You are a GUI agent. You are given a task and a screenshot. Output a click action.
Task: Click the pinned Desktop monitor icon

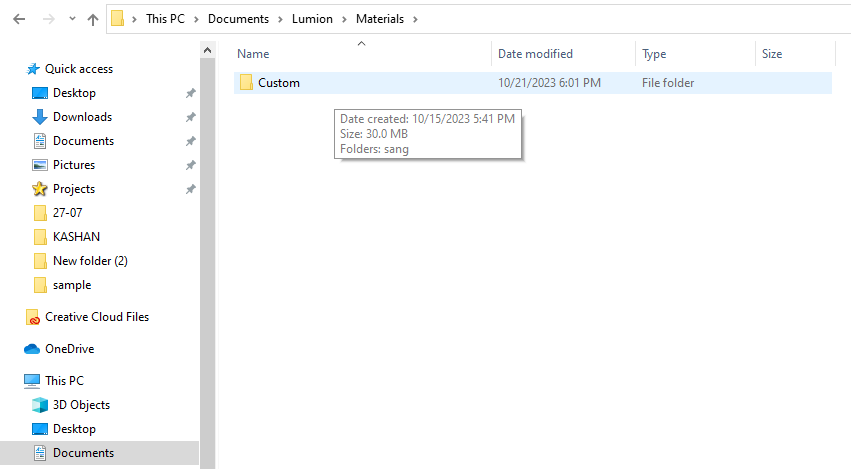point(40,93)
